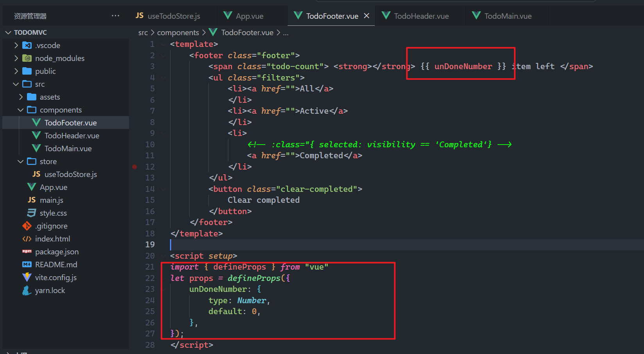
Task: Expand the .vscode folder chevron
Action: [x=16, y=45]
